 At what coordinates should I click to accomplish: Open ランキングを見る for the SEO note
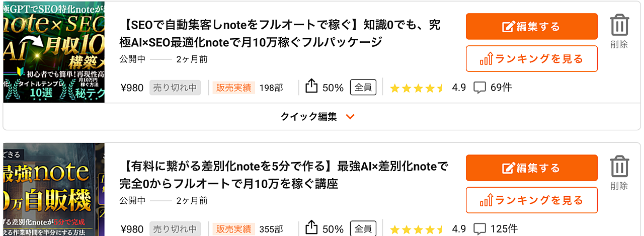532,59
